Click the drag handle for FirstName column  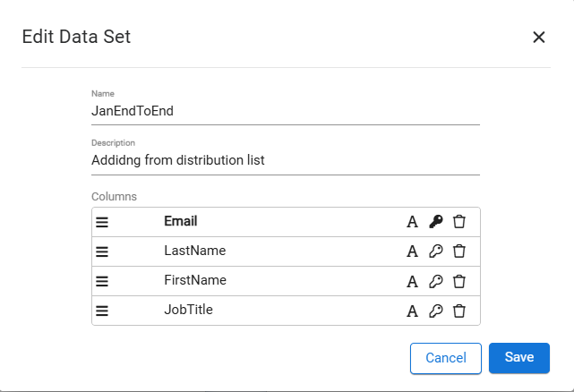coord(102,281)
